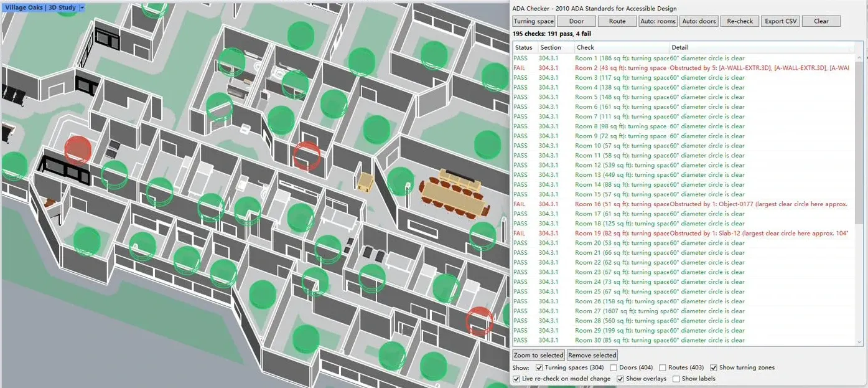
Task: Toggle Show turning zones checkbox
Action: pos(713,367)
